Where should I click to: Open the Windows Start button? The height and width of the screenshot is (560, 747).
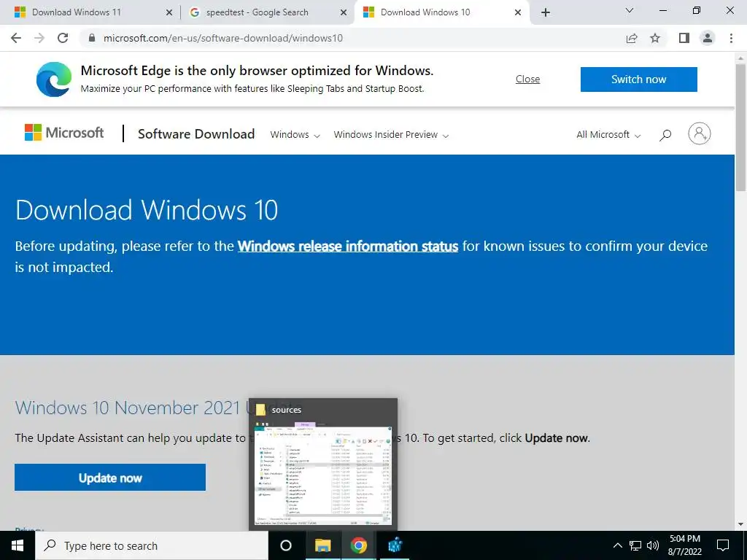18,545
